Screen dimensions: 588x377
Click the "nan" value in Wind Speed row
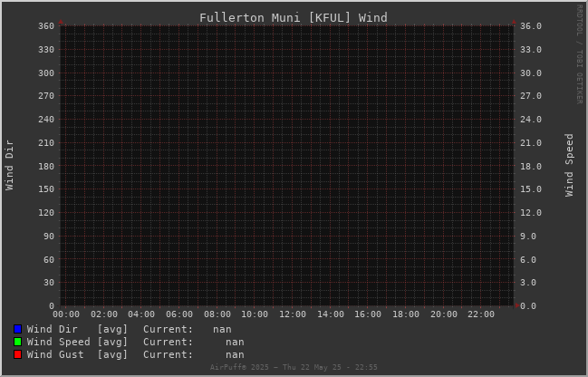[x=236, y=343]
